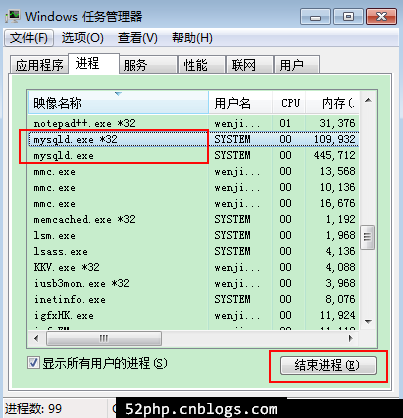Image resolution: width=403 pixels, height=418 pixels.
Task: Sort by 内存 column header
Action: (332, 103)
